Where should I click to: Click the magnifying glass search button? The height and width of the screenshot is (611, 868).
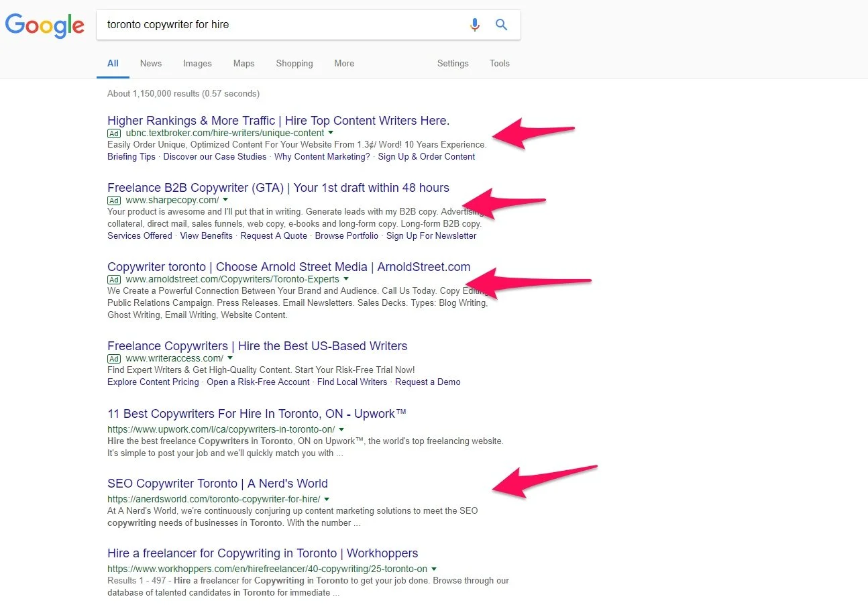[501, 25]
